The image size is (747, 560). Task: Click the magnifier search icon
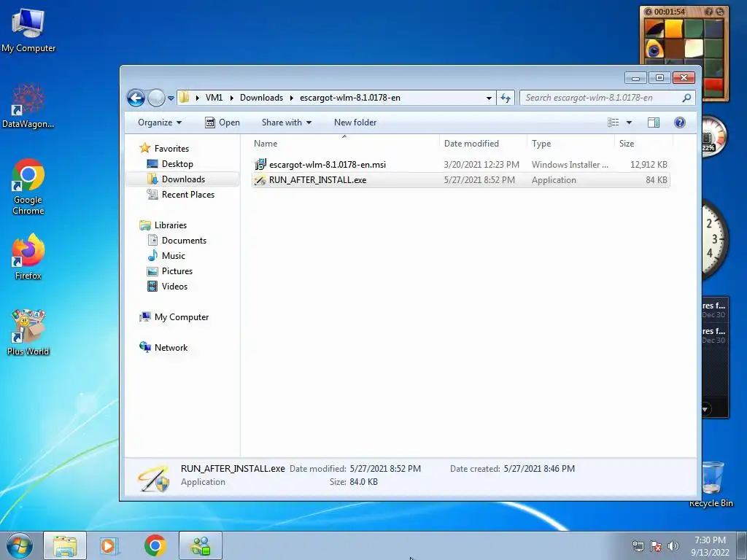686,98
